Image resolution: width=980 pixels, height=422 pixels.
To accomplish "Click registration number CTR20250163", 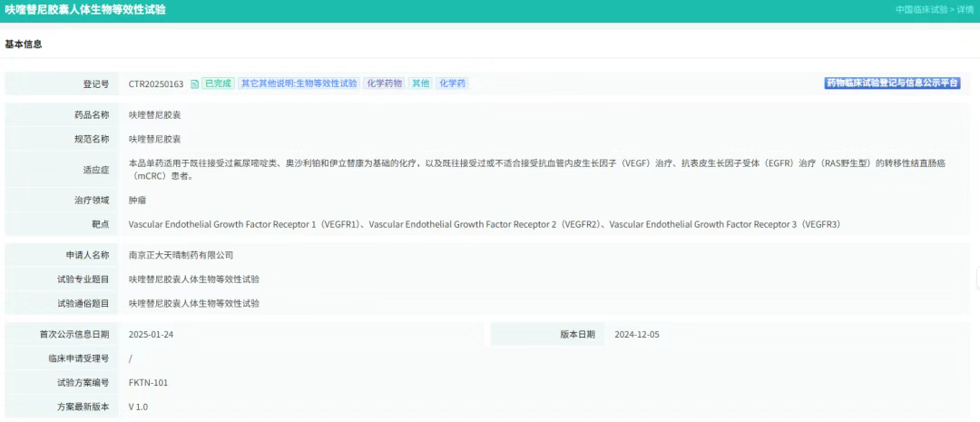I will pos(156,83).
